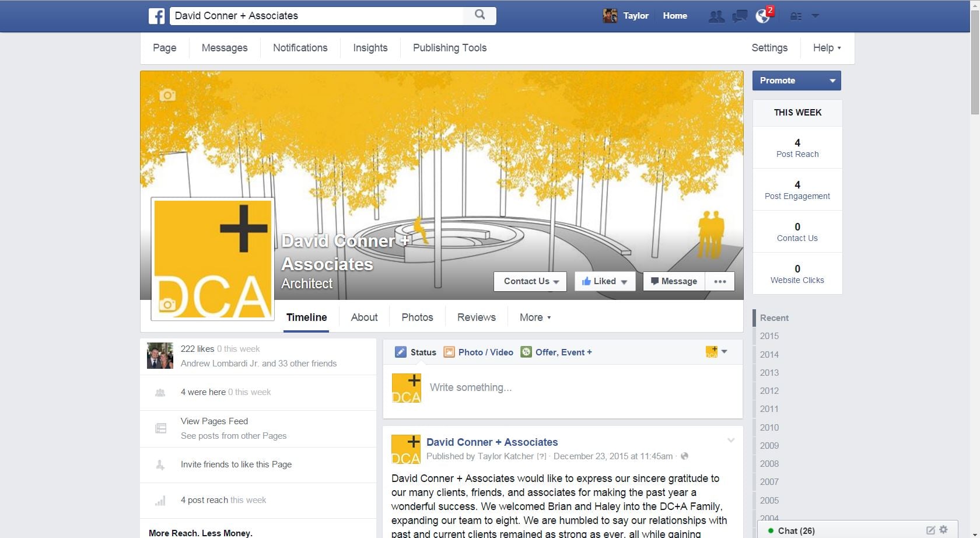The width and height of the screenshot is (980, 538).
Task: Click the 222 likes link
Action: point(197,349)
